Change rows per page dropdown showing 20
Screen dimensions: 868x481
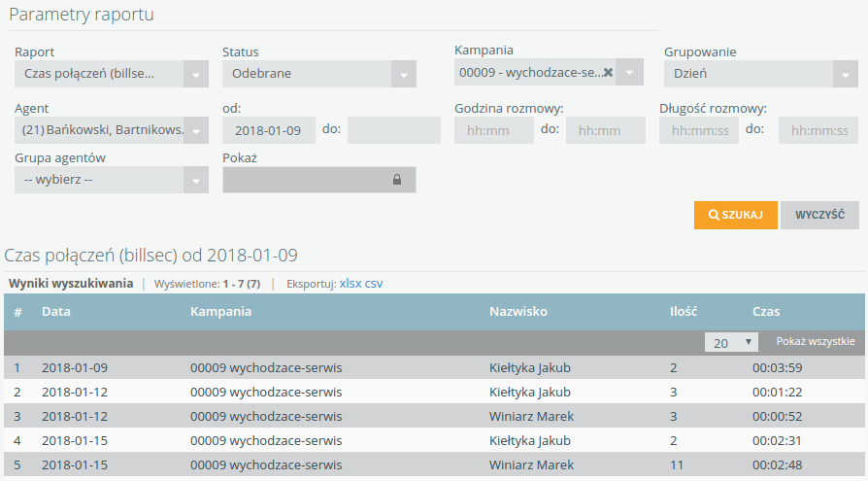[x=731, y=342]
